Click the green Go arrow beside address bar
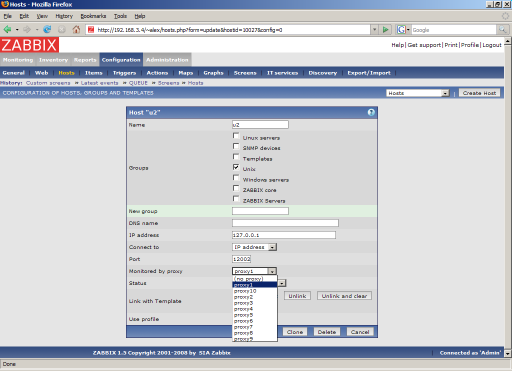The width and height of the screenshot is (512, 371). click(x=385, y=30)
